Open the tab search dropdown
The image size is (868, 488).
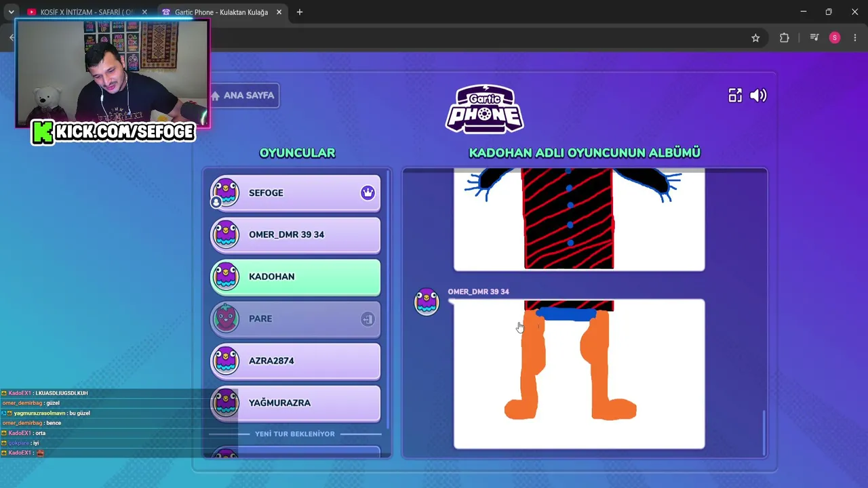click(x=11, y=12)
